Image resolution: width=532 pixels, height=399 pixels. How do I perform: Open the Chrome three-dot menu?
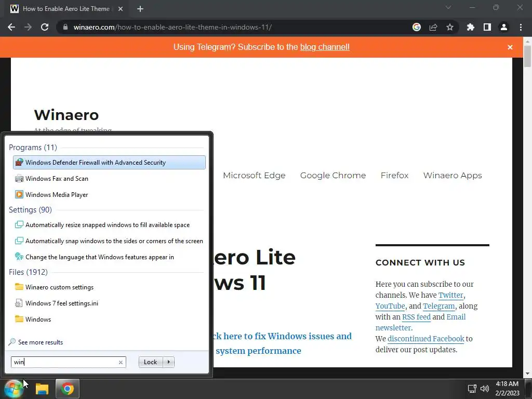(521, 27)
